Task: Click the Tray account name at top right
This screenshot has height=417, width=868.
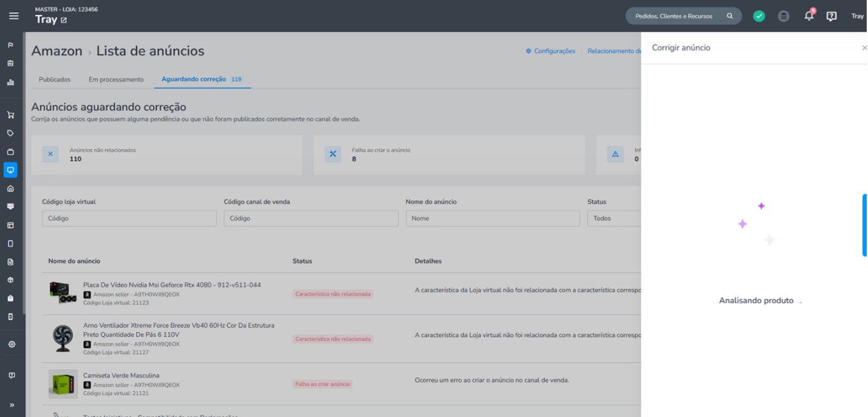Action: click(857, 16)
